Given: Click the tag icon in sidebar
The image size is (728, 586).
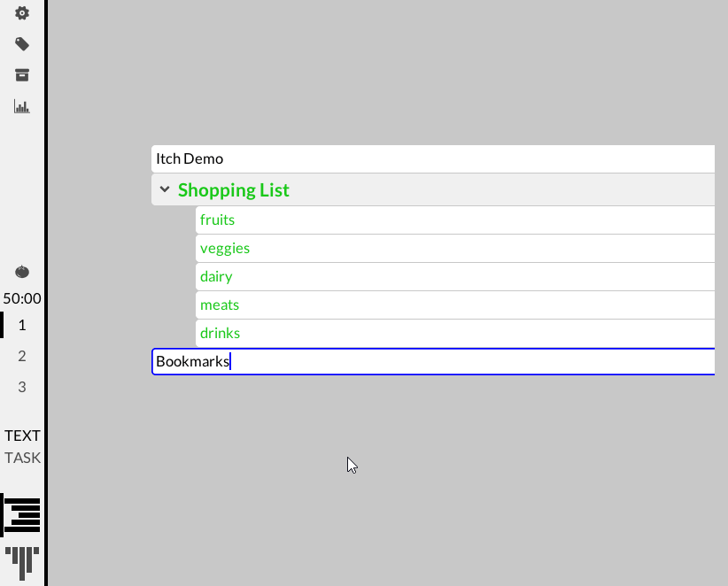Looking at the screenshot, I should (22, 44).
